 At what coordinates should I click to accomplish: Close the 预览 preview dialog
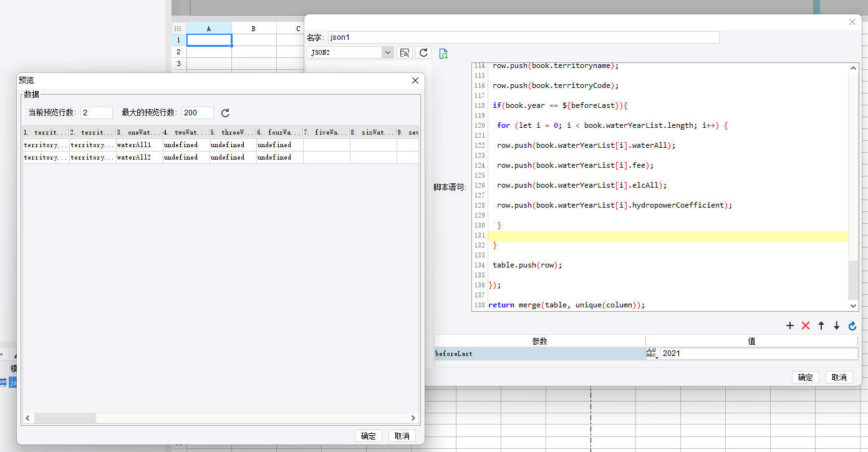click(x=415, y=80)
